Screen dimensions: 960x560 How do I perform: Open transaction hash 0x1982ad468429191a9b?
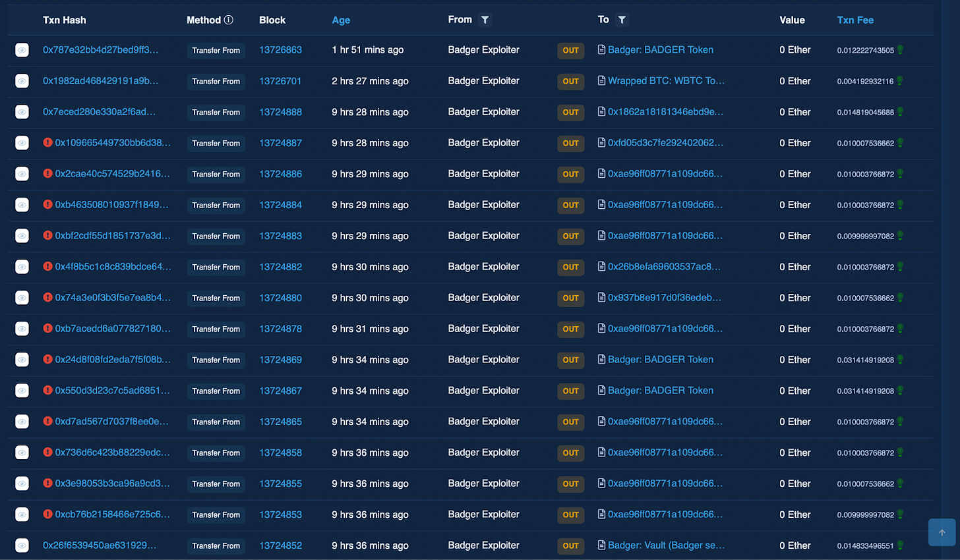100,81
